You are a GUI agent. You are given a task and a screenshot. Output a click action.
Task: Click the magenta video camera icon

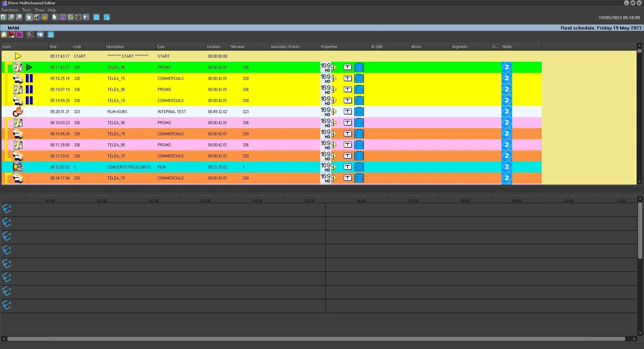click(x=19, y=35)
